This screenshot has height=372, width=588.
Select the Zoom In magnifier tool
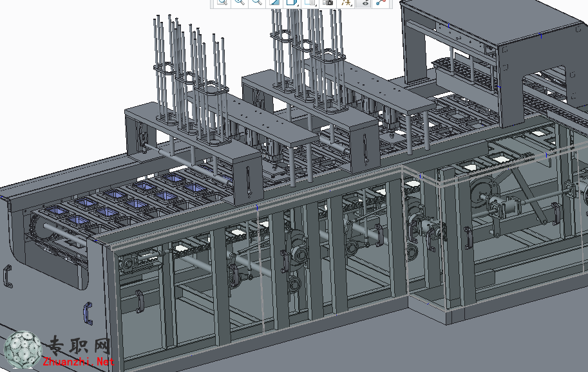239,2
